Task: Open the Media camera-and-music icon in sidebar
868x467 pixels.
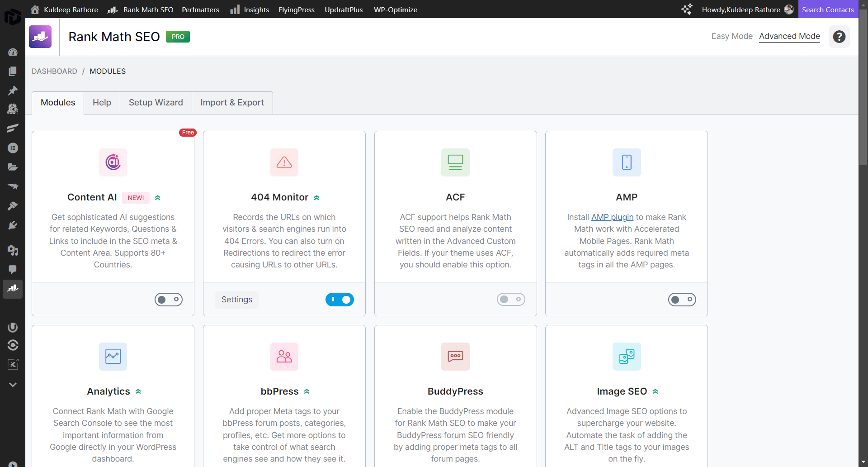Action: (13, 250)
